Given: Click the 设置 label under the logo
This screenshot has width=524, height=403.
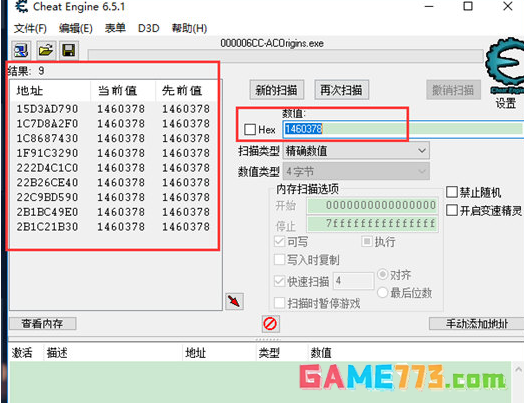Looking at the screenshot, I should 506,103.
